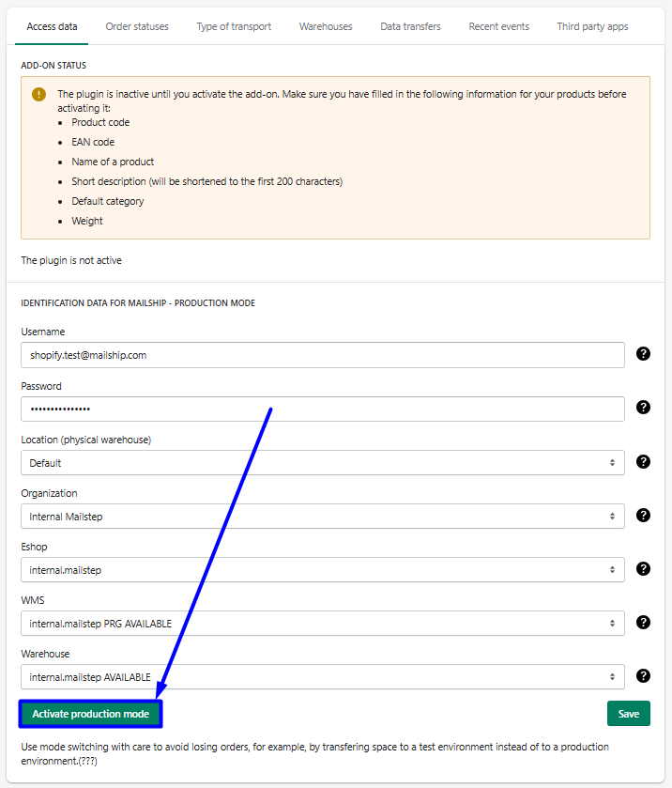Focus the Password input field
This screenshot has width=672, height=788.
coord(322,409)
